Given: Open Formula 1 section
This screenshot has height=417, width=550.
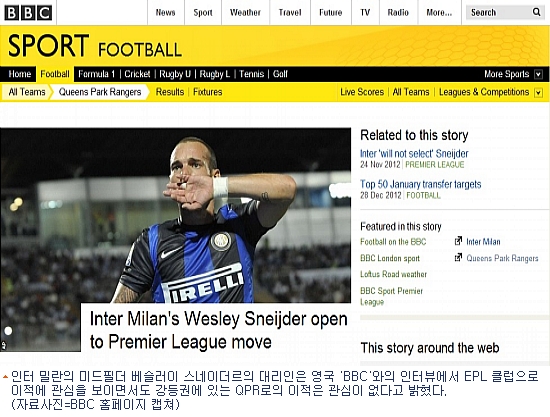Looking at the screenshot, I should (x=96, y=74).
